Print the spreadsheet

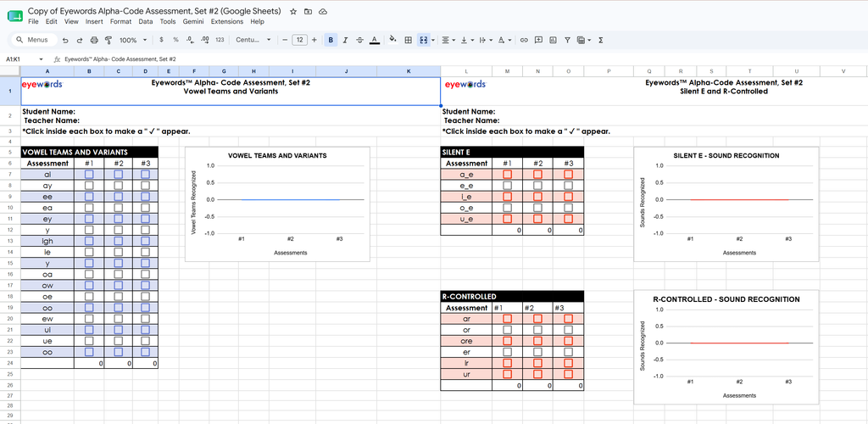click(94, 40)
